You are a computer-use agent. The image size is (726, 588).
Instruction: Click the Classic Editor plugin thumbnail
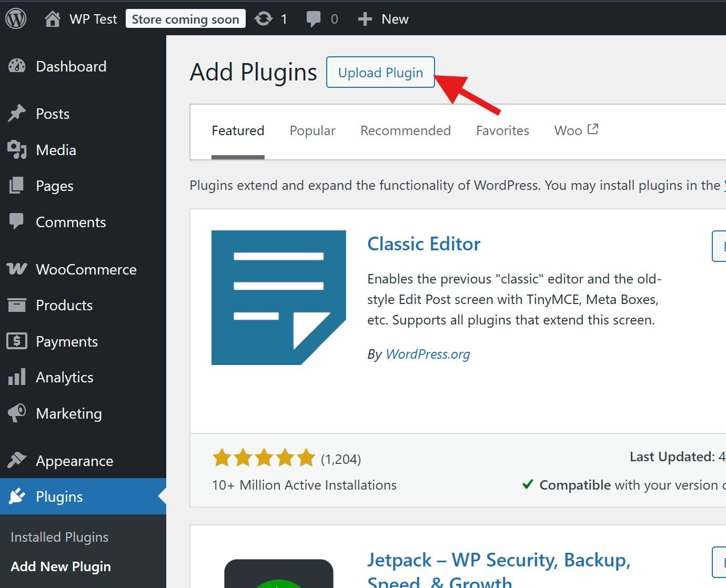(278, 297)
